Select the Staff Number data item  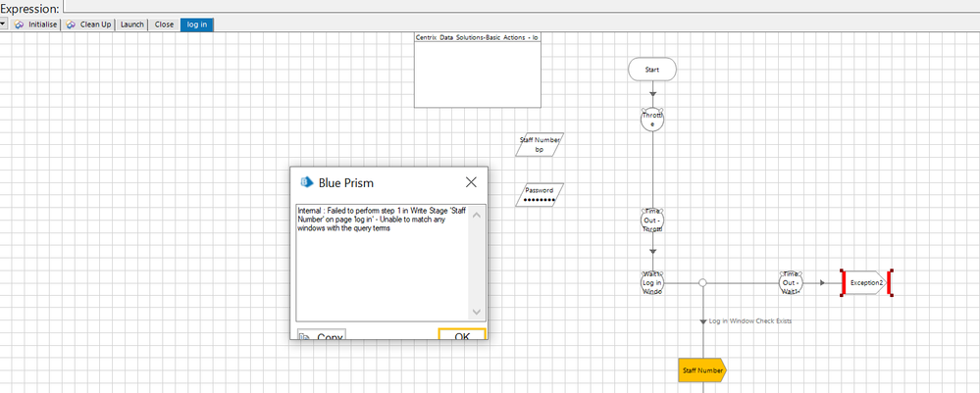tap(540, 144)
